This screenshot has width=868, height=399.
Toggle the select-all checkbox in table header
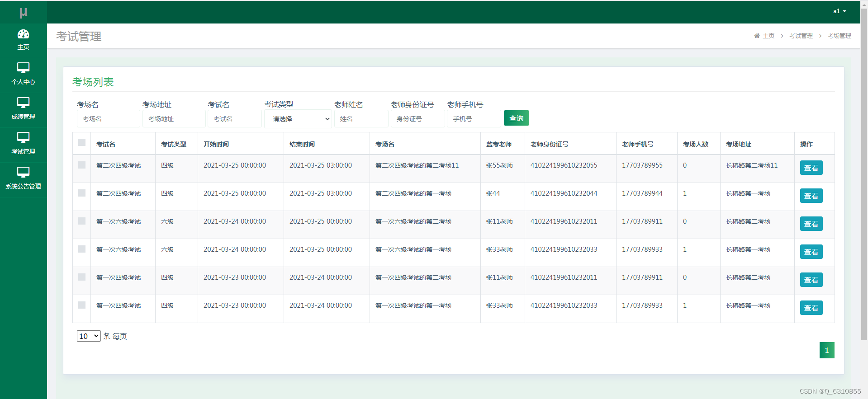point(82,142)
